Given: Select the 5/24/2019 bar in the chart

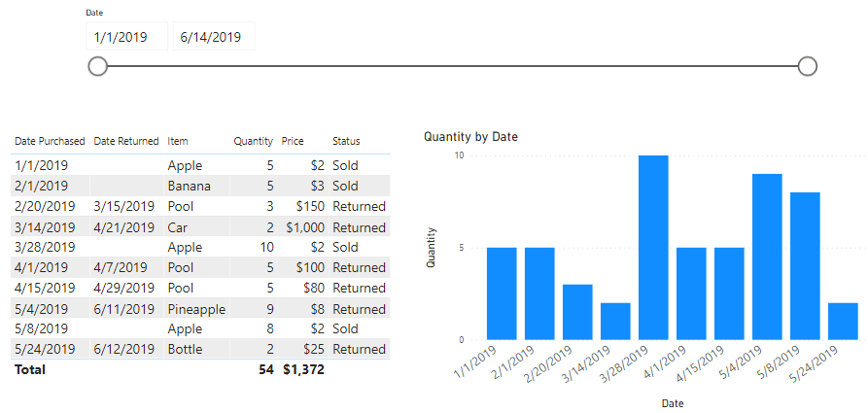Looking at the screenshot, I should tap(843, 321).
